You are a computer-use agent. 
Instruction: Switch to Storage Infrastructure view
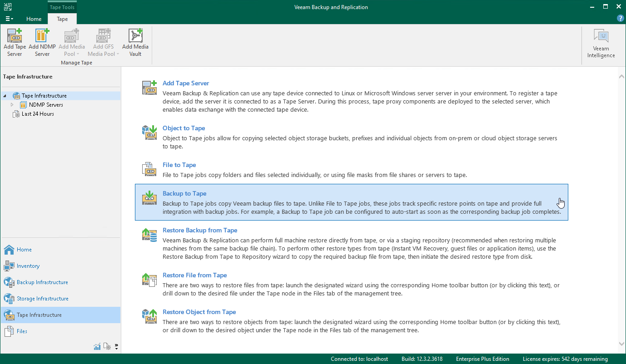coord(60,299)
